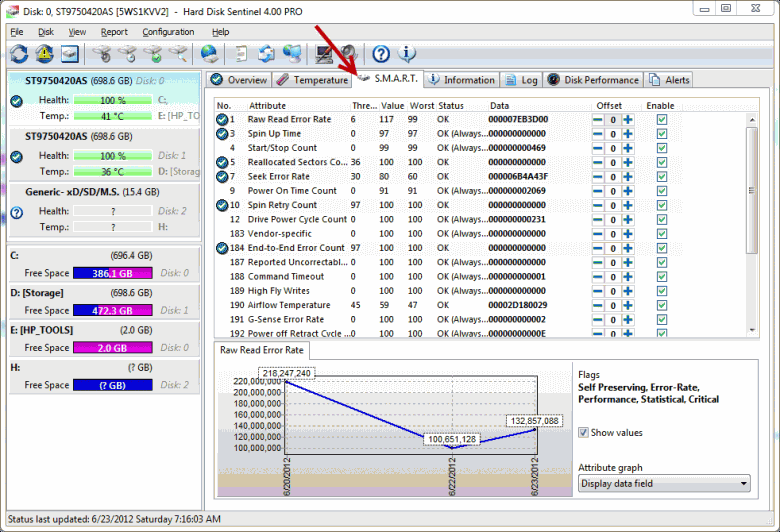Click the send report by e-mail icon
780x532 pixels.
(267, 53)
